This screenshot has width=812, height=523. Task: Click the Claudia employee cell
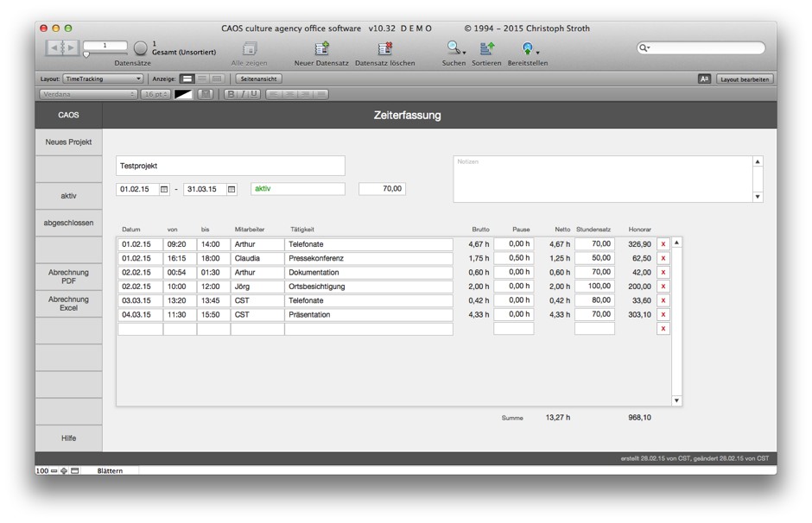pos(257,258)
